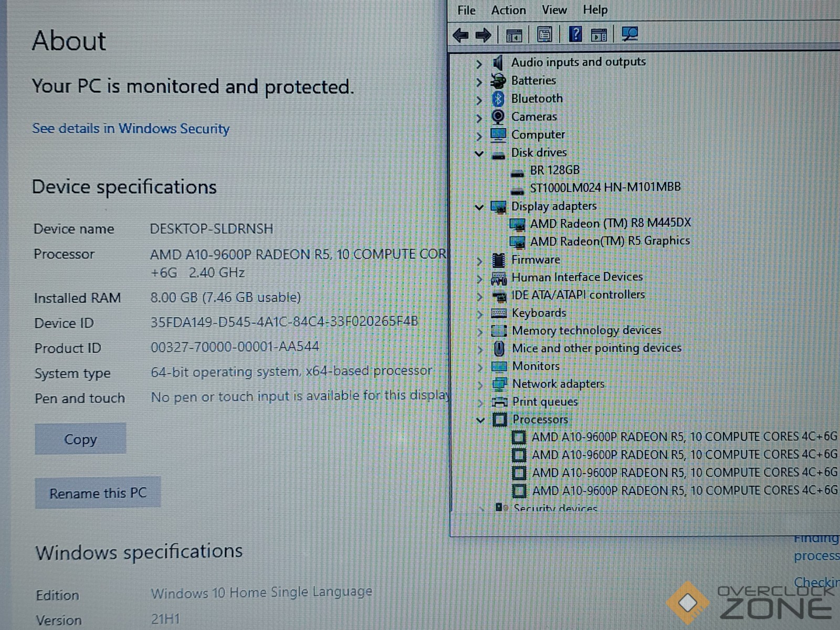The height and width of the screenshot is (630, 840).
Task: Select ST1000LM024 HN-M101MBB drive
Action: click(605, 187)
